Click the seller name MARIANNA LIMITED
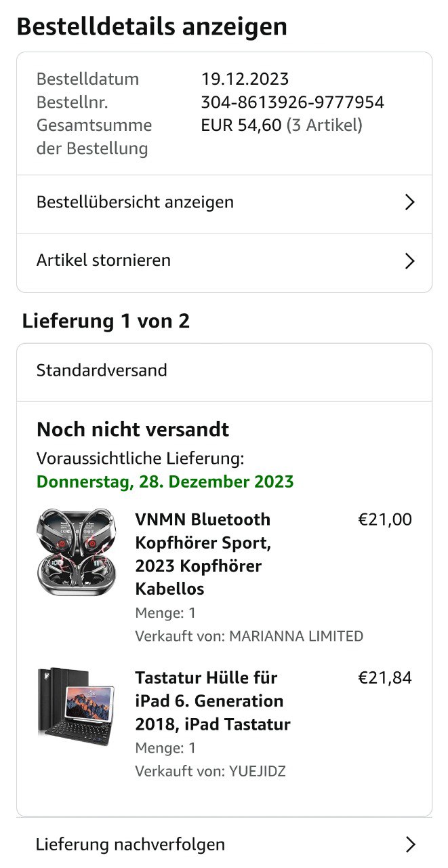This screenshot has height=868, width=448. pos(296,636)
